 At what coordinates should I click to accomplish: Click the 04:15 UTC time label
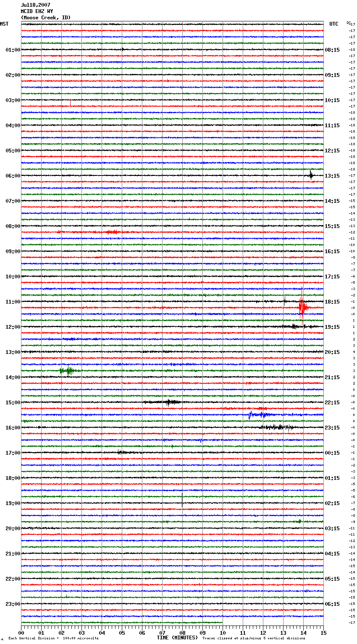click(332, 554)
